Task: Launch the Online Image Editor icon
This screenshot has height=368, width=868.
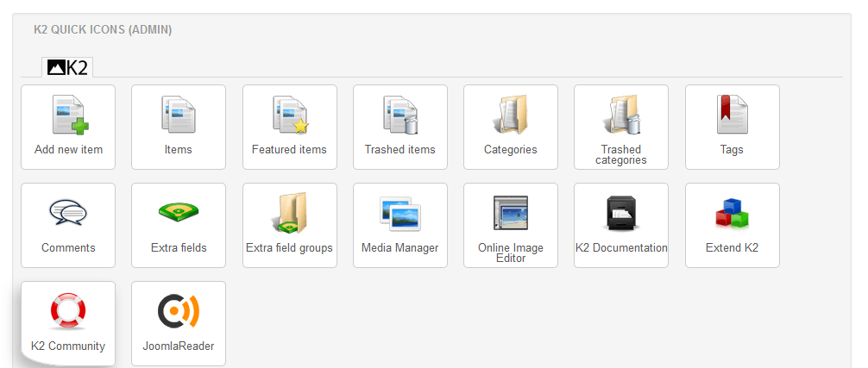Action: point(511,226)
